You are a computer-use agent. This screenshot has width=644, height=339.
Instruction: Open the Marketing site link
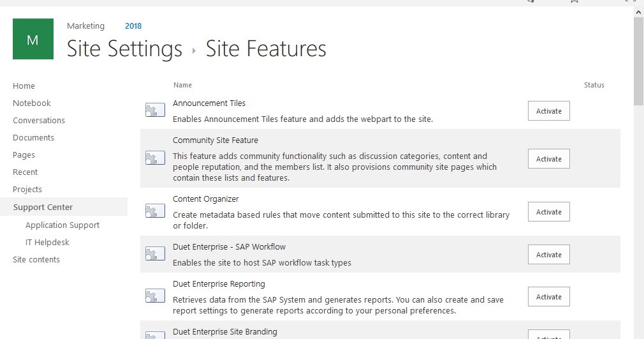(x=85, y=26)
